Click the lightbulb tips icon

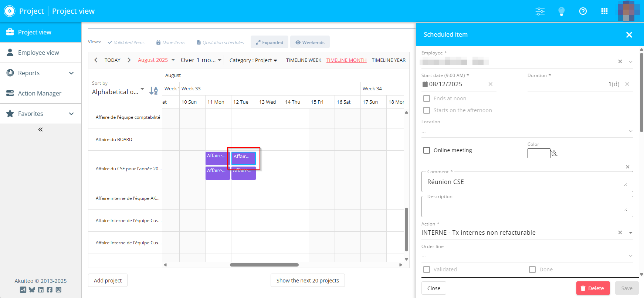(561, 11)
